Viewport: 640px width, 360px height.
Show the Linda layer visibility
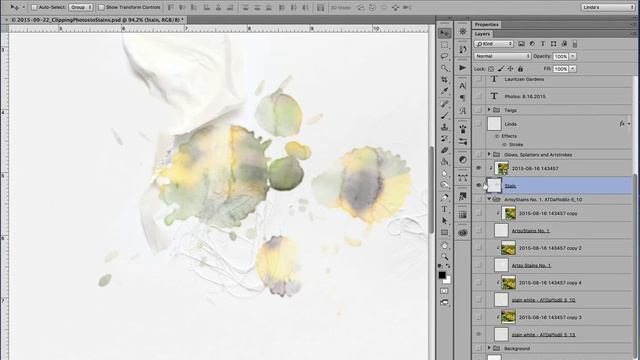coord(479,124)
